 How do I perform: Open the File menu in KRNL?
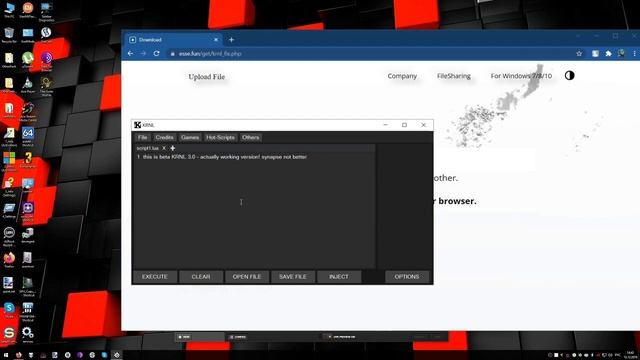(x=142, y=138)
